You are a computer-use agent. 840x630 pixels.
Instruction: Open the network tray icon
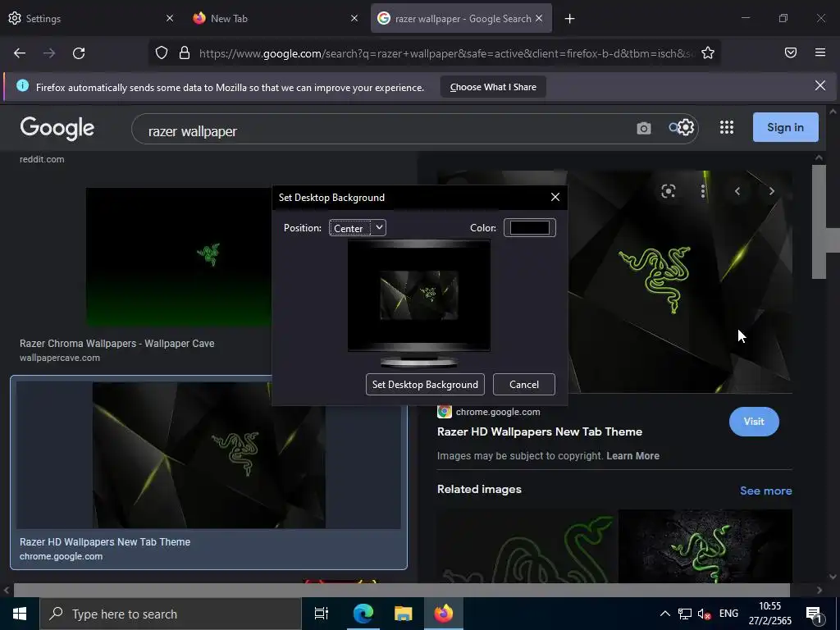coord(685,614)
